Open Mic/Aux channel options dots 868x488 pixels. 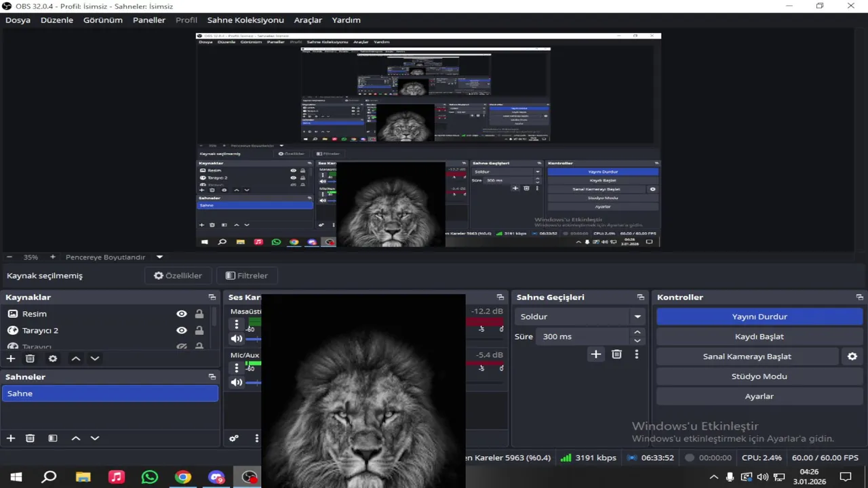click(237, 368)
